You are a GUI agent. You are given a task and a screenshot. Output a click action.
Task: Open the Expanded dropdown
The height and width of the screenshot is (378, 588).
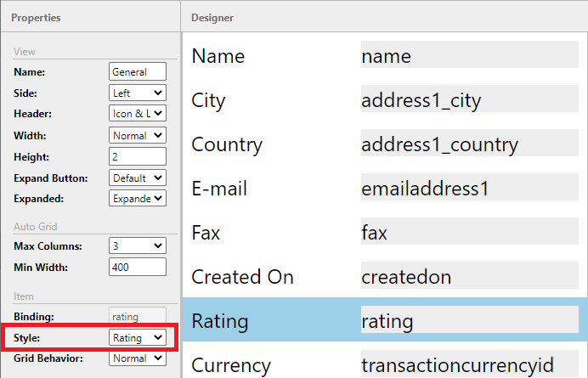138,199
